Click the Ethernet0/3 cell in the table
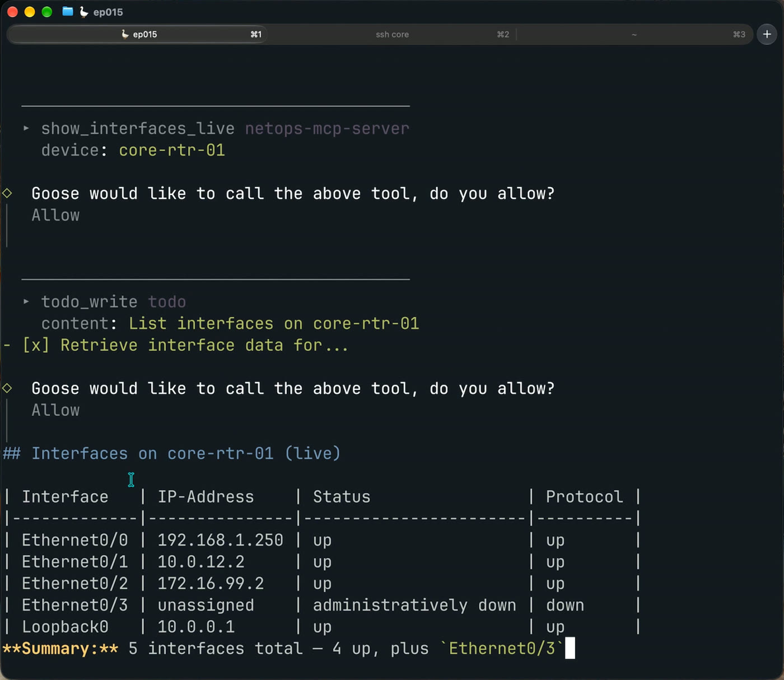This screenshot has width=784, height=680. [x=74, y=605]
